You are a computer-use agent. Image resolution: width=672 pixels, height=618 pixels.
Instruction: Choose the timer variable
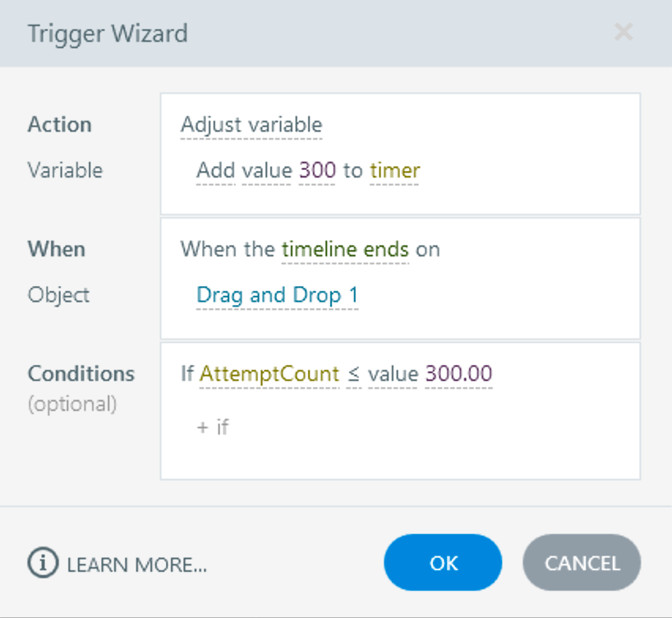pyautogui.click(x=394, y=170)
